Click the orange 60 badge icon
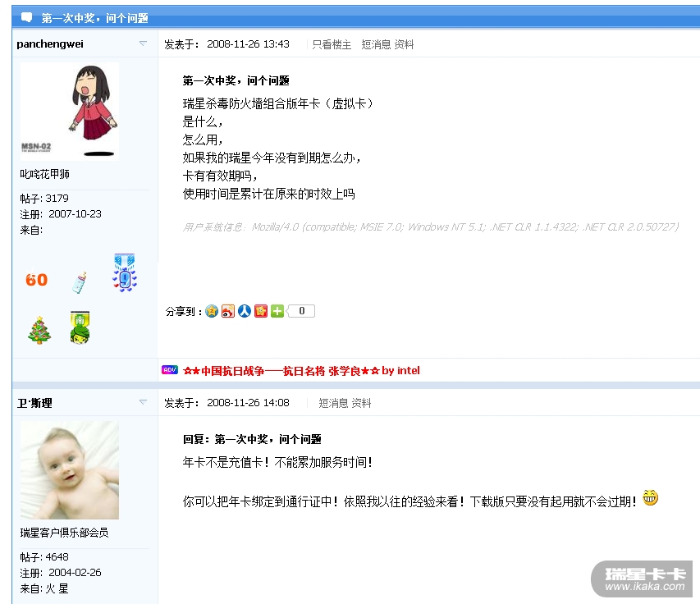This screenshot has width=700, height=604. pyautogui.click(x=37, y=280)
